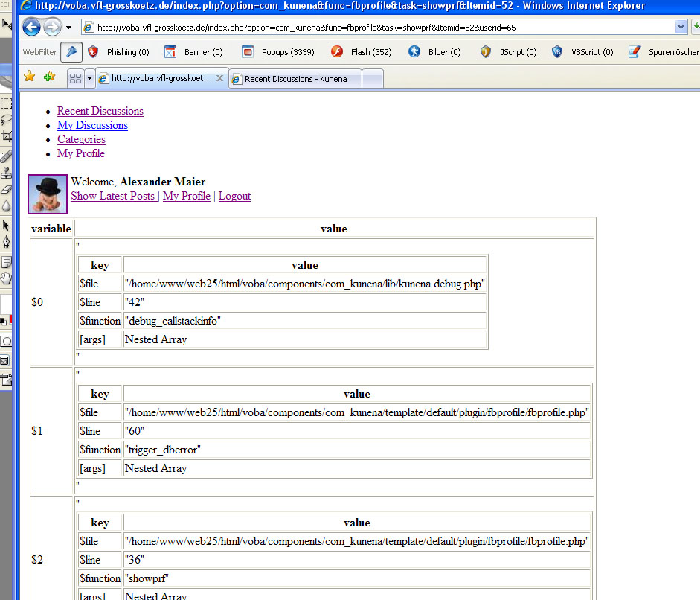Click the user avatar thumbnail
This screenshot has width=700, height=600.
point(48,194)
